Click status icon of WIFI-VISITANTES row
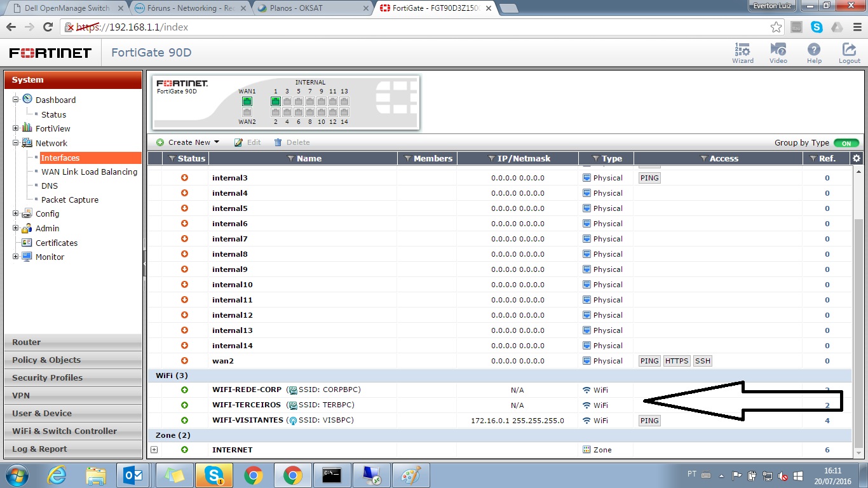Image resolution: width=868 pixels, height=488 pixels. (x=184, y=421)
